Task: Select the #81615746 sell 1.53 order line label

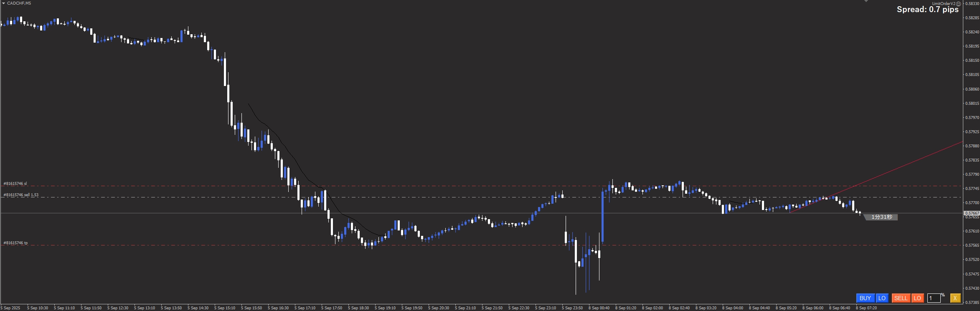Action: point(21,195)
